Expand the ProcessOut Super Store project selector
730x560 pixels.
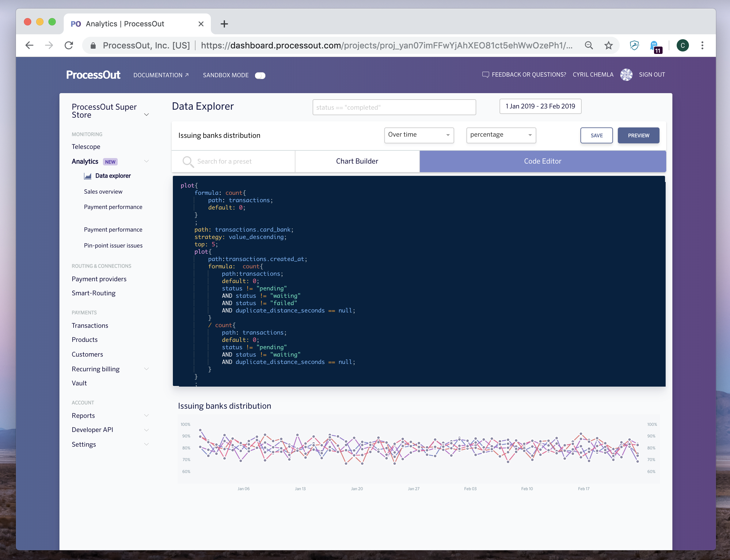point(146,115)
